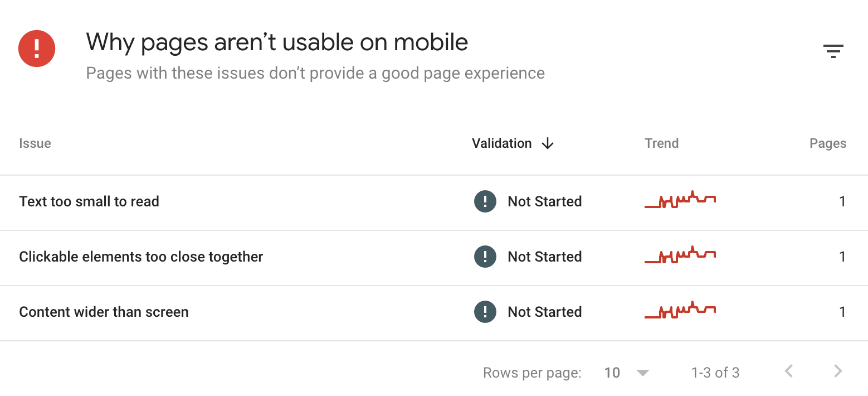Click the Validation column header
The height and width of the screenshot is (396, 868).
point(501,143)
